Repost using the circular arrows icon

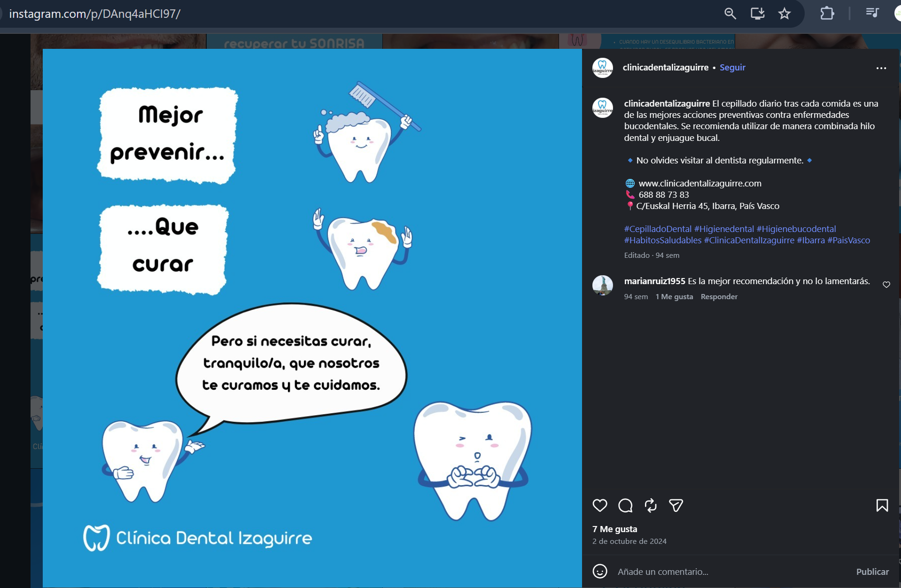pos(651,505)
